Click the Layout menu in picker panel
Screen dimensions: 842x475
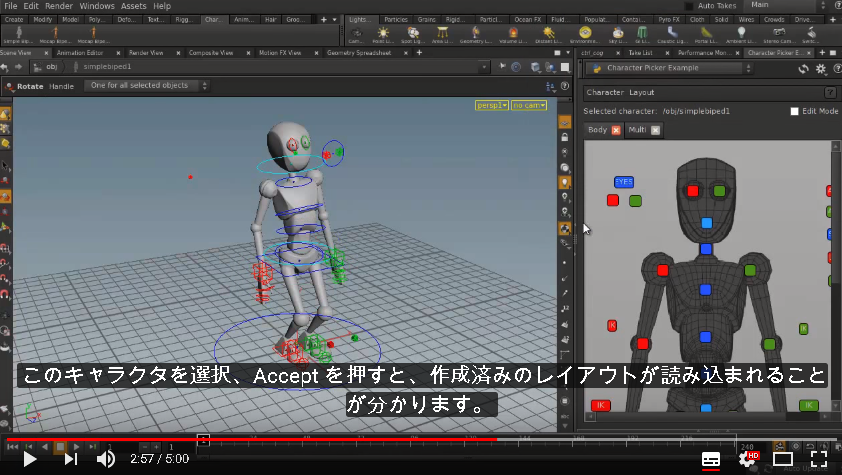point(642,92)
